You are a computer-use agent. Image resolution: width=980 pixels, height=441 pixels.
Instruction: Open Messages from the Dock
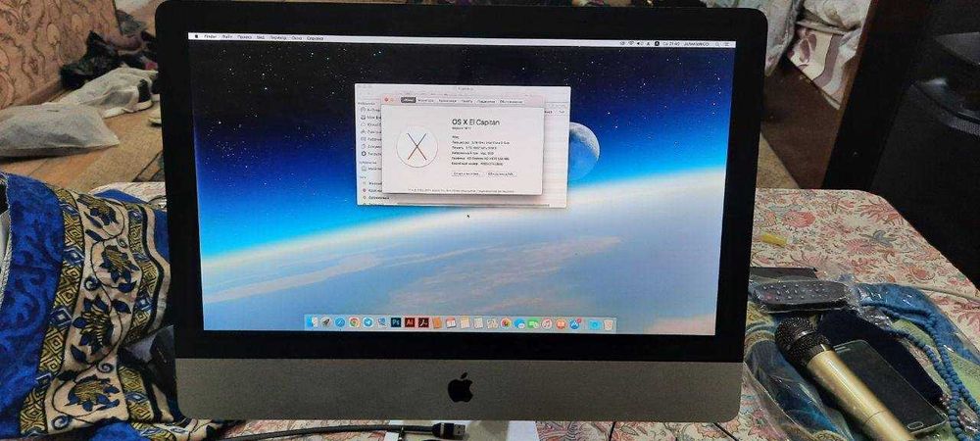click(x=520, y=323)
